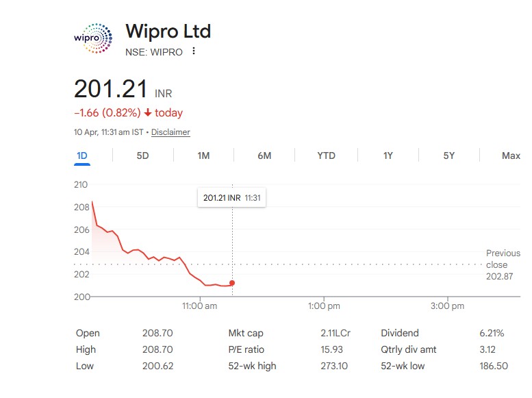Open the 1Y chart view
This screenshot has height=398, width=532.
tap(388, 156)
